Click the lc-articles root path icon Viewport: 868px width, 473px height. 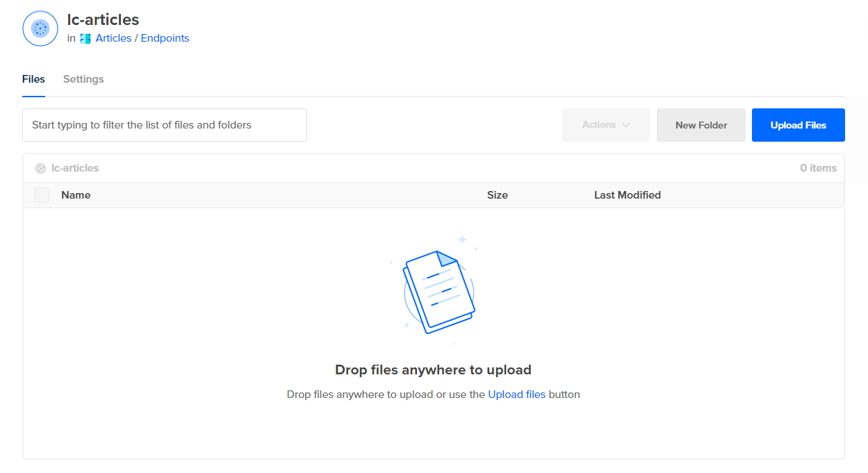[x=41, y=168]
